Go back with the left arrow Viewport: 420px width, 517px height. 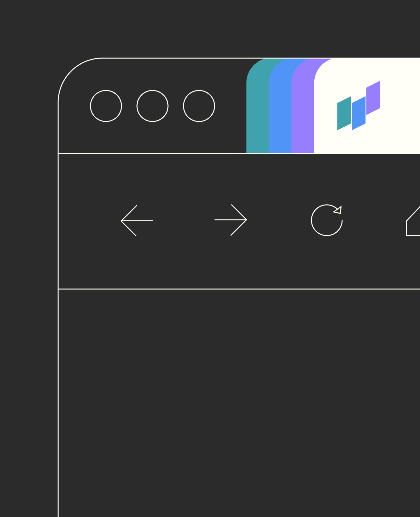click(137, 221)
